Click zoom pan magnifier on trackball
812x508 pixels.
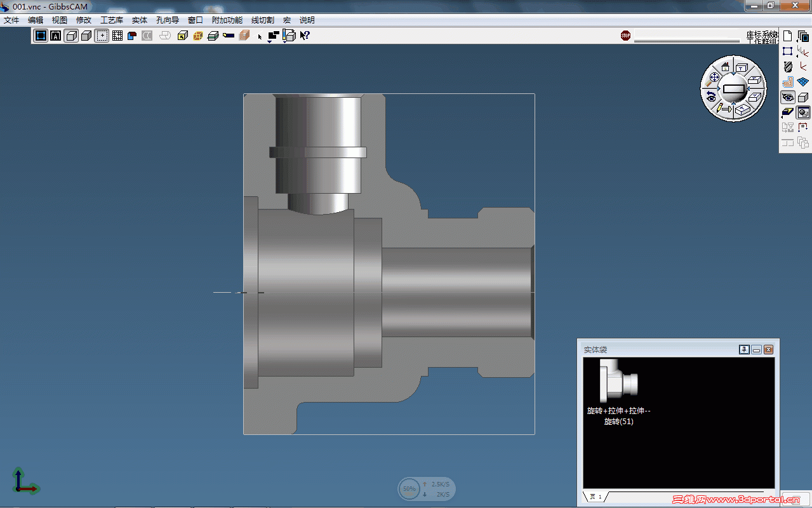(x=713, y=78)
